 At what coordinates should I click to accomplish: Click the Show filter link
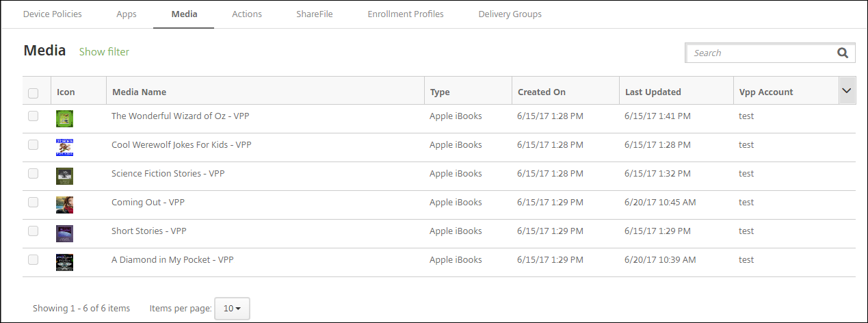pyautogui.click(x=104, y=52)
